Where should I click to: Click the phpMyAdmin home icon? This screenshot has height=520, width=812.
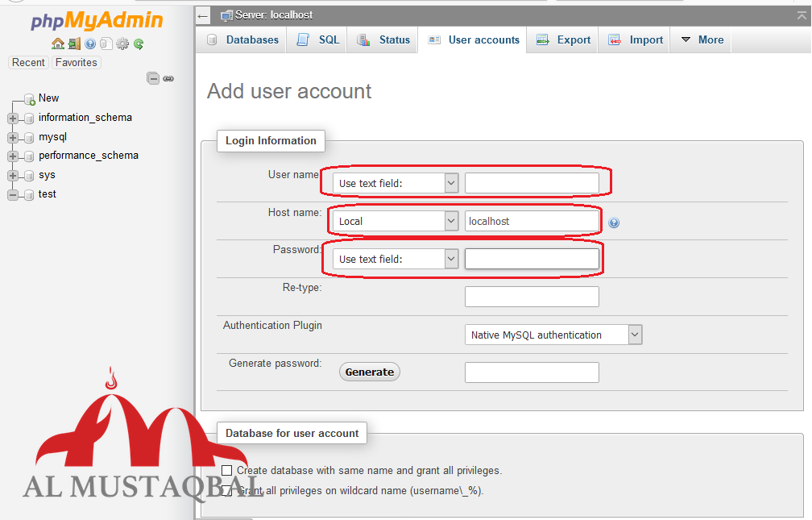(57, 44)
